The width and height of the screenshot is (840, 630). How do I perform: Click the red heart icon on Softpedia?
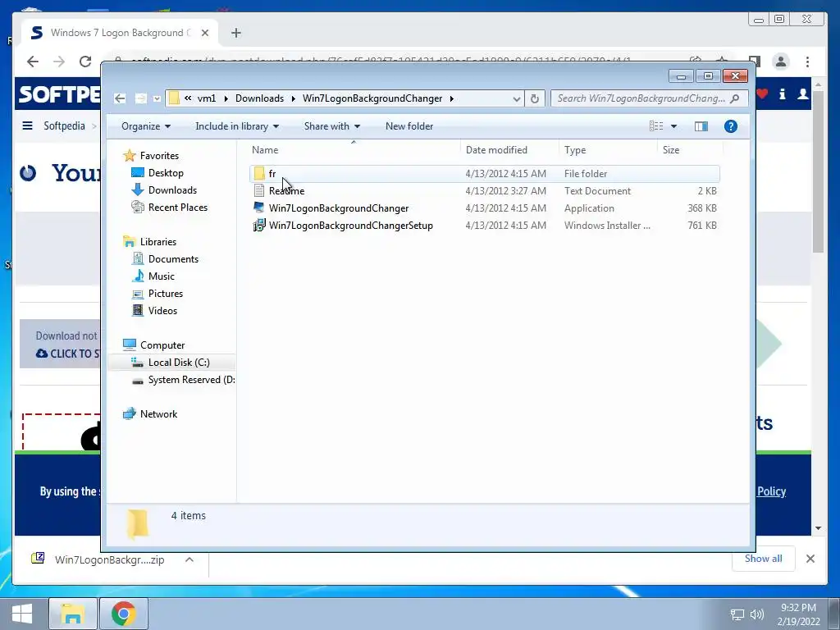click(x=762, y=94)
